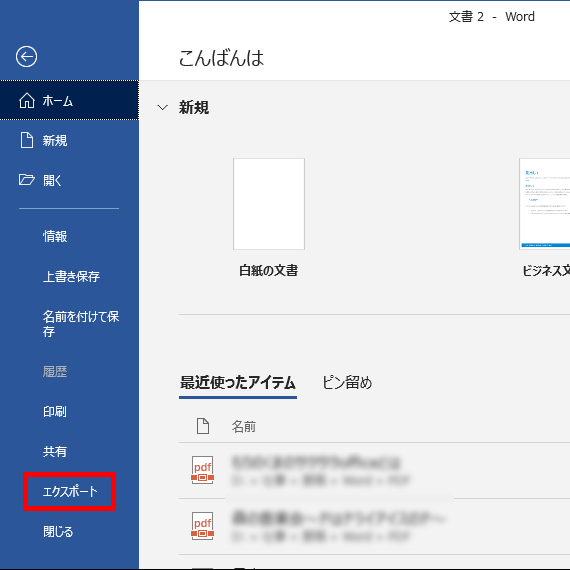Select 上書き保存 in the sidebar
Viewport: 570px width, 570px height.
click(x=71, y=276)
